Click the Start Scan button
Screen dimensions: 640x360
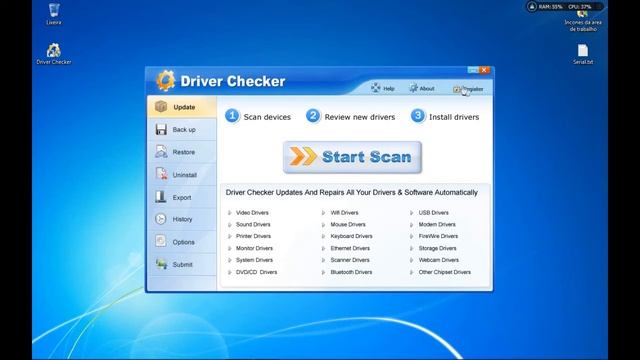coord(352,157)
